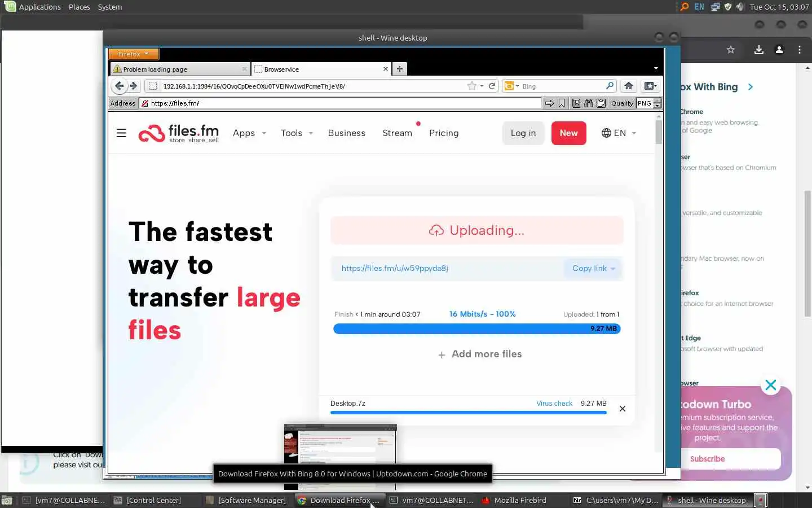This screenshot has width=812, height=508.
Task: Go back using Firefox back arrow
Action: tap(119, 86)
